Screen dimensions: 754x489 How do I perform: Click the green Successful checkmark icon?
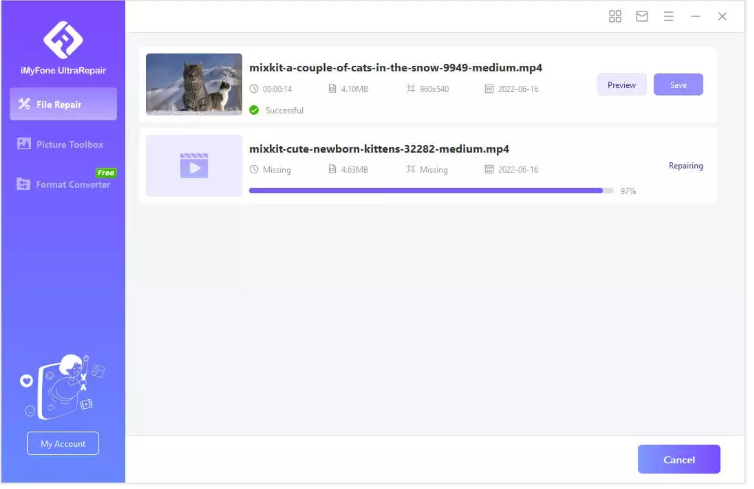tap(256, 111)
